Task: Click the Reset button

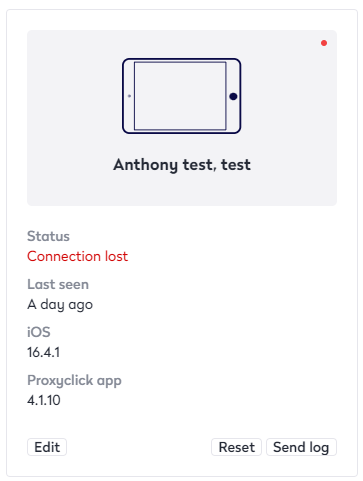Action: click(236, 447)
